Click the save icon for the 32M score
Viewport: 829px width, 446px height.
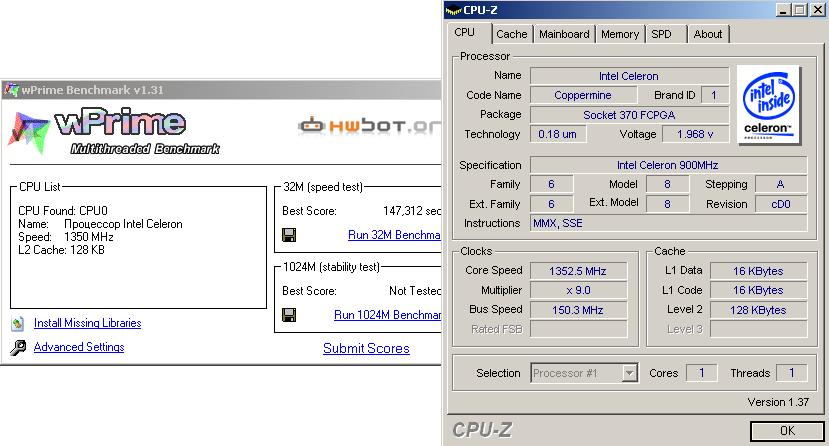point(289,235)
